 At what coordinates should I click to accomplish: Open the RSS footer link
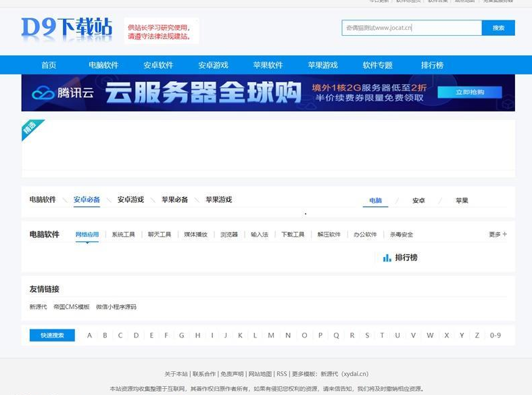[282, 374]
